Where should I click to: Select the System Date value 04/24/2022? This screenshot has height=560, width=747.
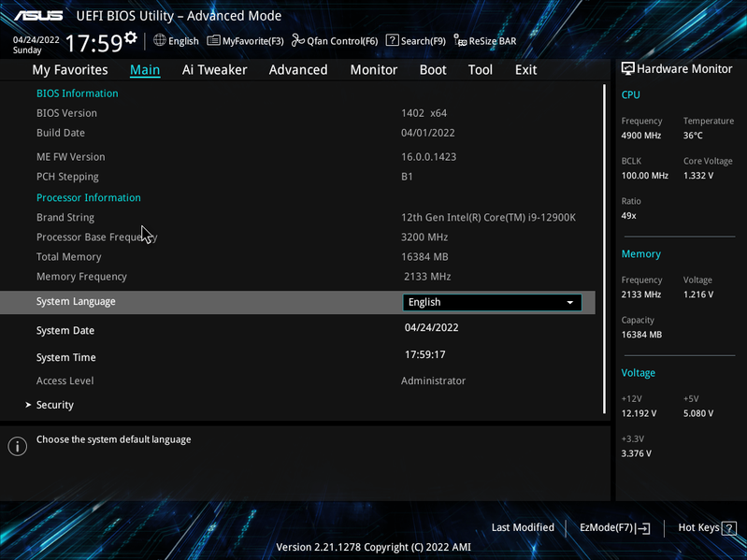[432, 327]
